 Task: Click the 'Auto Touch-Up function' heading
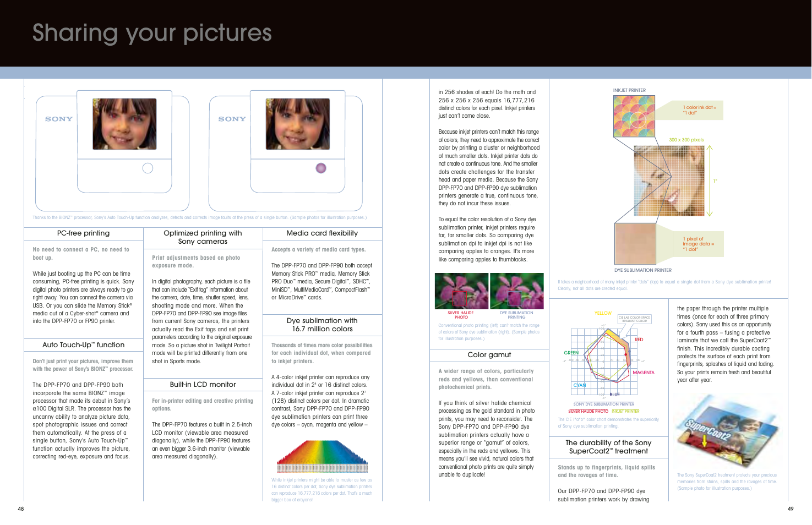pos(83,345)
